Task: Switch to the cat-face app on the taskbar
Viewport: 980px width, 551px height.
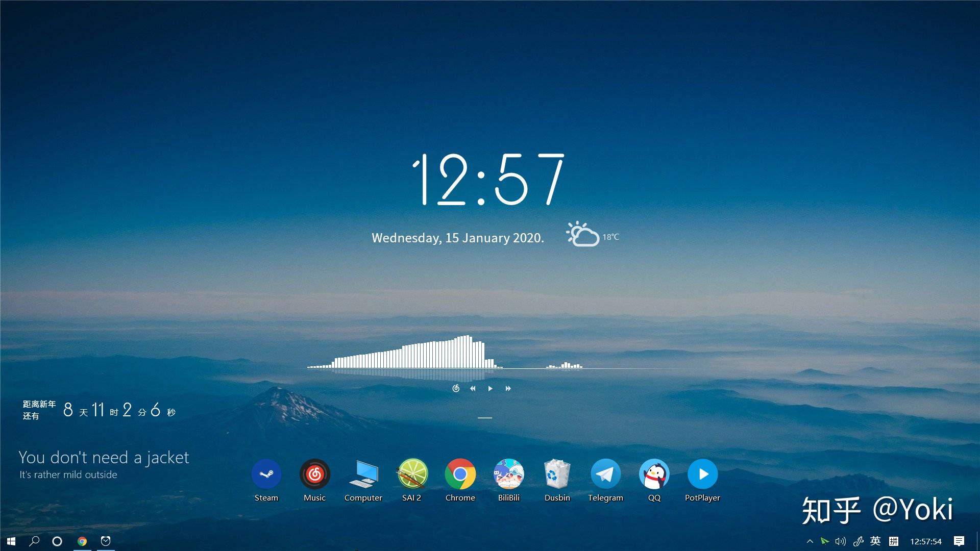Action: coord(106,541)
